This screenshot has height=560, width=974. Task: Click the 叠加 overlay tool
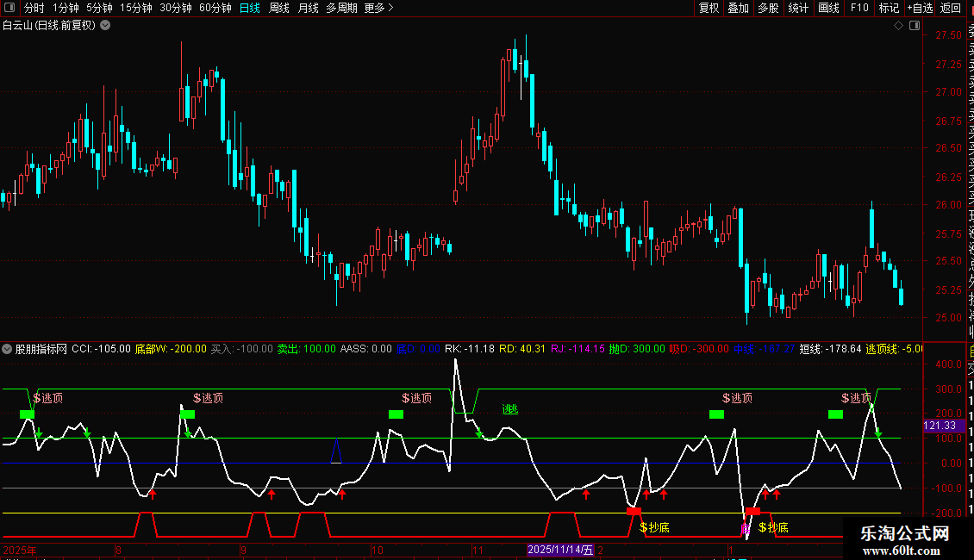[x=738, y=8]
